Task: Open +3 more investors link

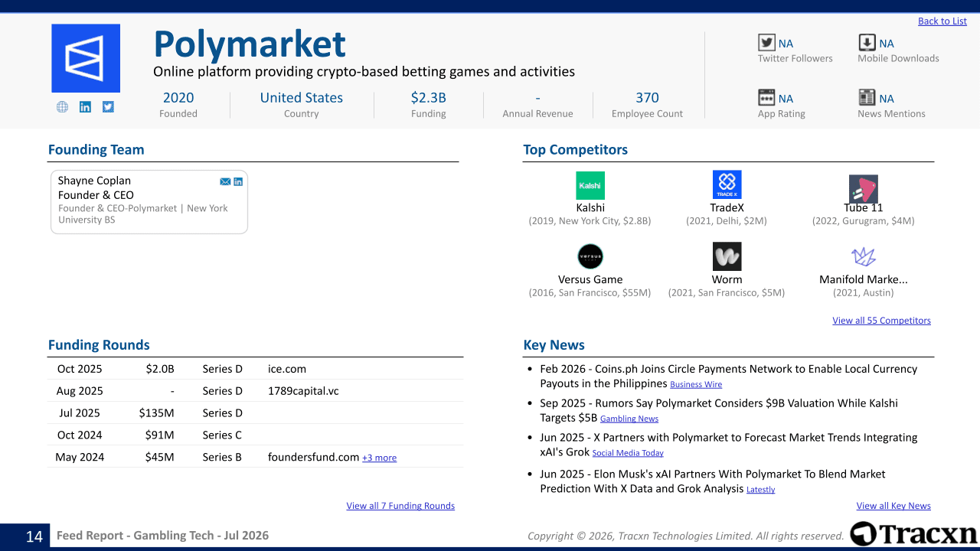Action: click(x=379, y=458)
